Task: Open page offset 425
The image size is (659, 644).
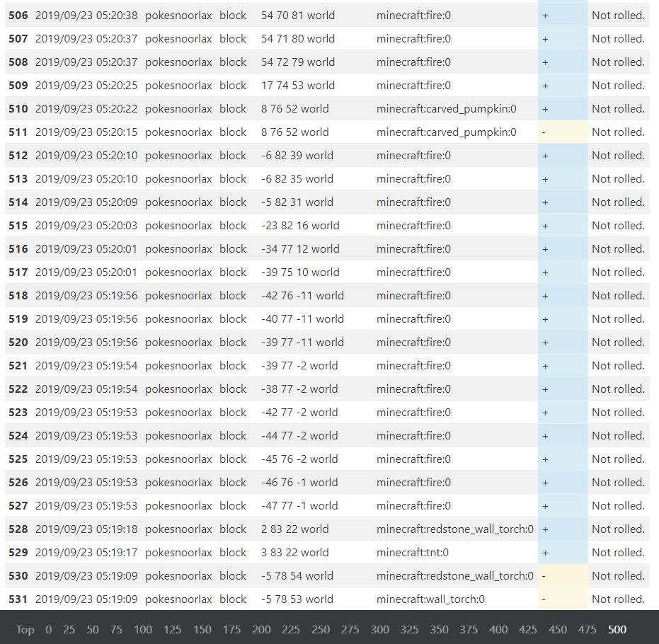Action: coord(528,629)
